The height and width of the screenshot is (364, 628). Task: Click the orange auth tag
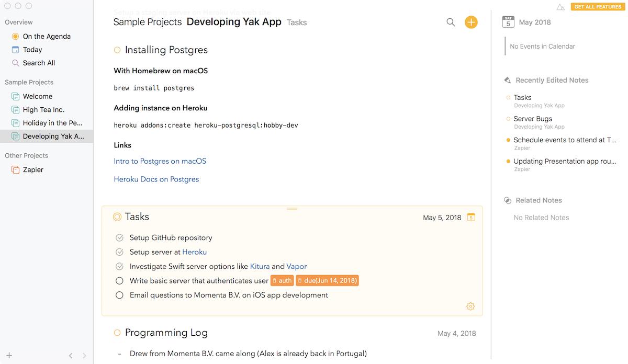point(282,281)
